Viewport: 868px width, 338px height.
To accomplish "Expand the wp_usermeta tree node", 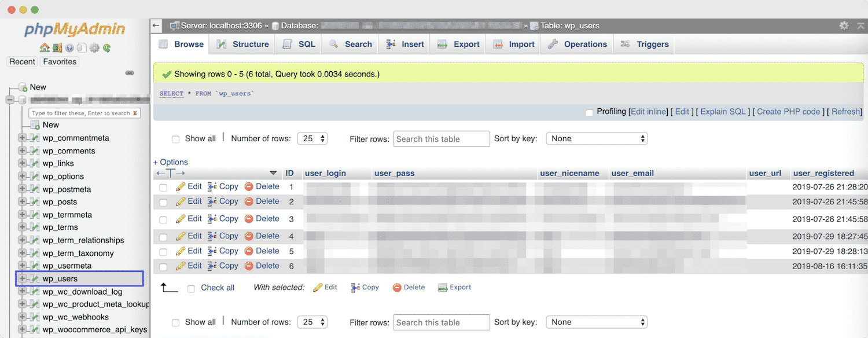I will [x=22, y=266].
